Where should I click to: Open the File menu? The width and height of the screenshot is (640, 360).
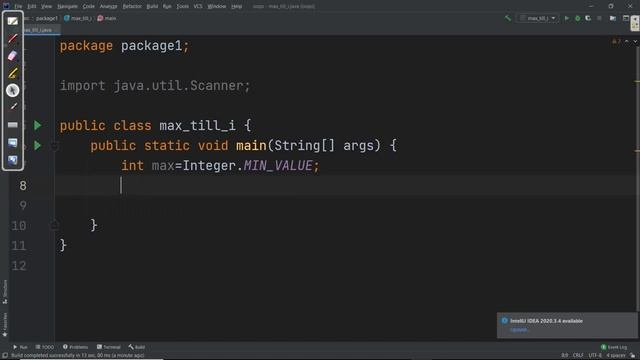click(18, 6)
